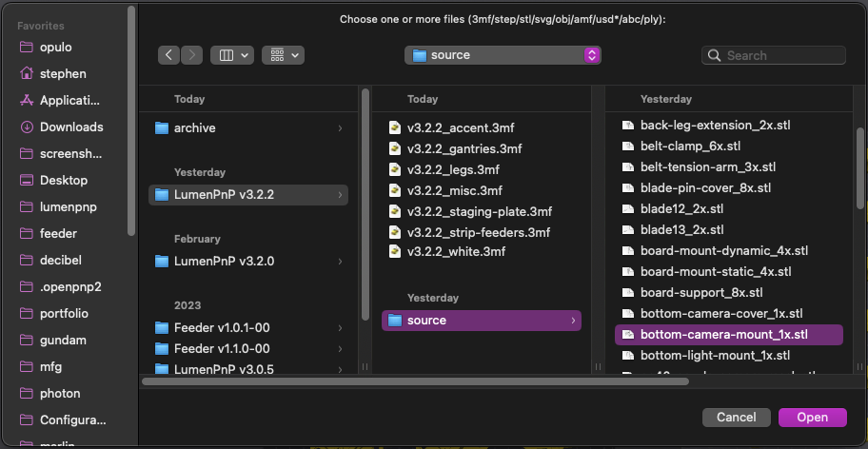Open Desktop from the sidebar
Viewport: 868px width, 449px height.
click(x=63, y=180)
